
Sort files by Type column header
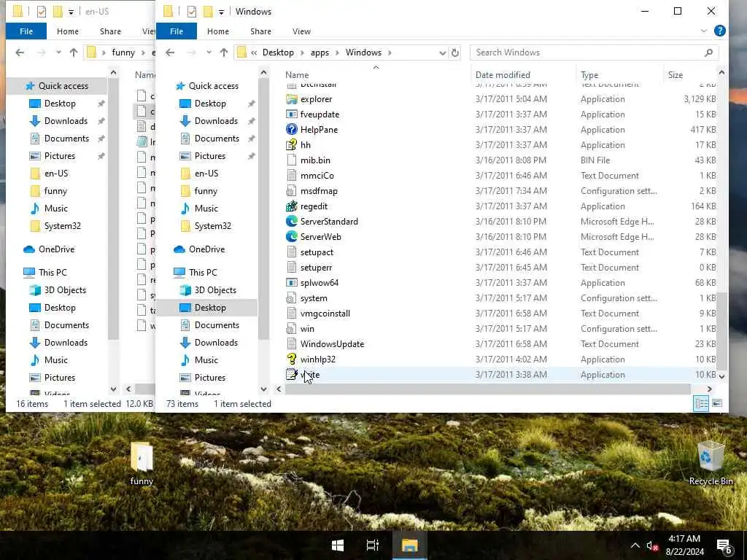pyautogui.click(x=589, y=75)
